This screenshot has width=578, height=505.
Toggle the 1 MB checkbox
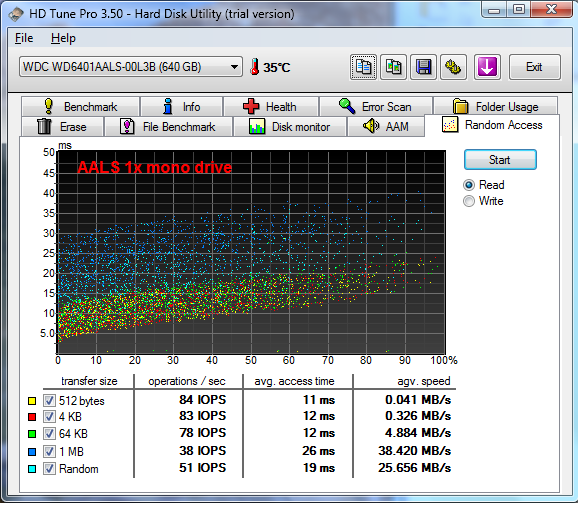[49, 451]
